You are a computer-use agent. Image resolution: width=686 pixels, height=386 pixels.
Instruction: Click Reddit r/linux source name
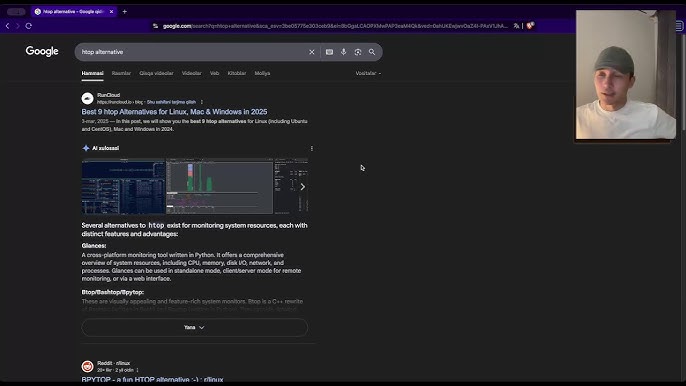tap(114, 363)
